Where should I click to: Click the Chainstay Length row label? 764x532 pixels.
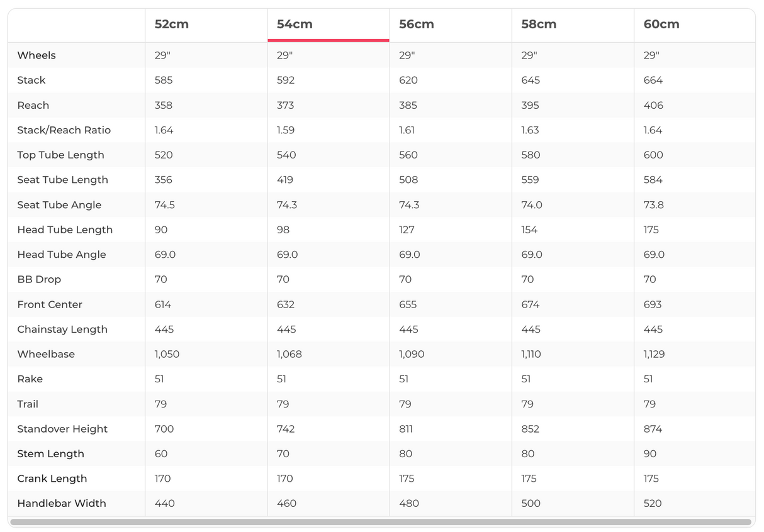[x=62, y=330]
